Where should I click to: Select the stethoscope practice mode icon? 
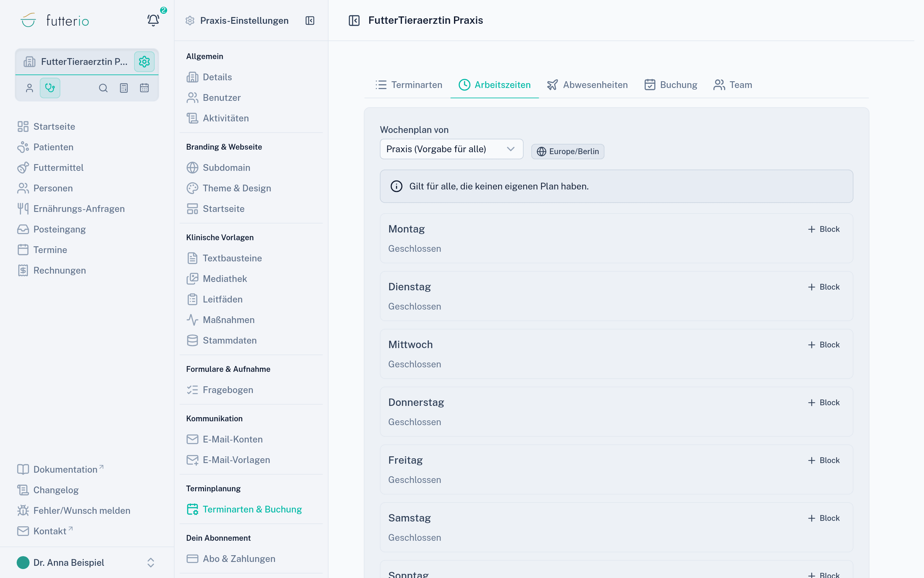pos(50,88)
